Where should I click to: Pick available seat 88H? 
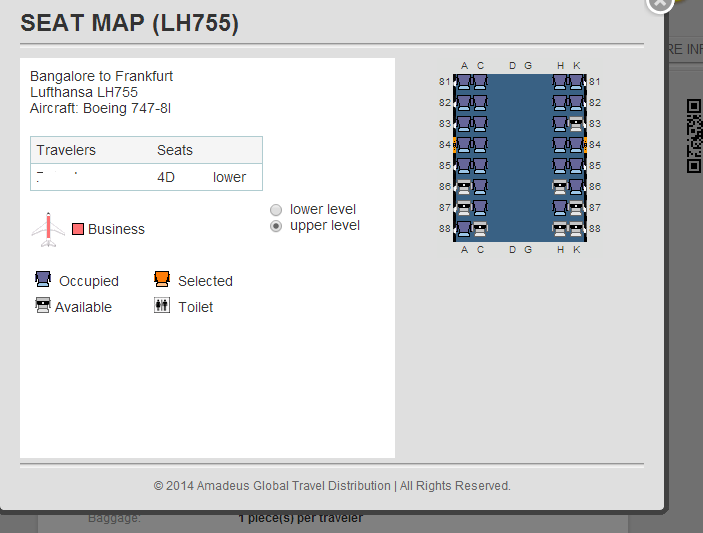(x=560, y=229)
